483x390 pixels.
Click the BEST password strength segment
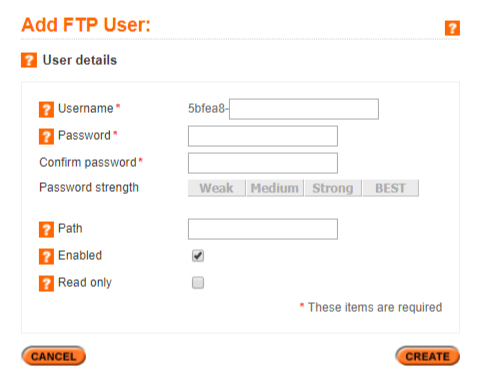click(391, 188)
